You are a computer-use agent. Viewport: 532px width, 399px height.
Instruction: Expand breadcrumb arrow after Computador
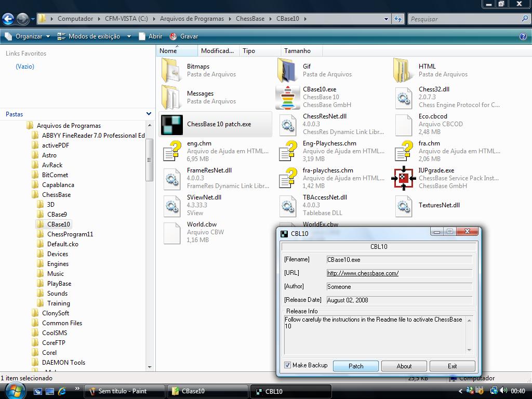pos(99,19)
